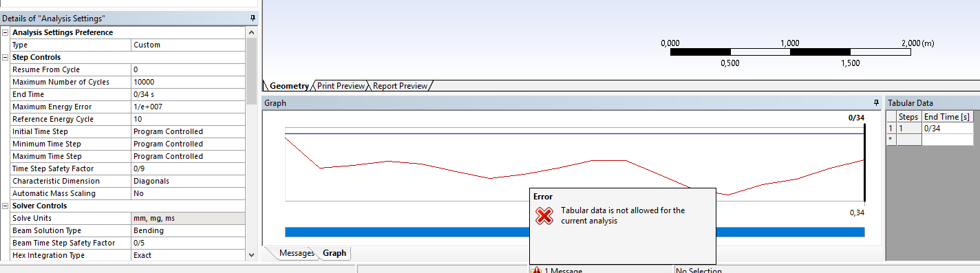Switch to the Geometry tab
Screen dimensions: 980x273
288,86
